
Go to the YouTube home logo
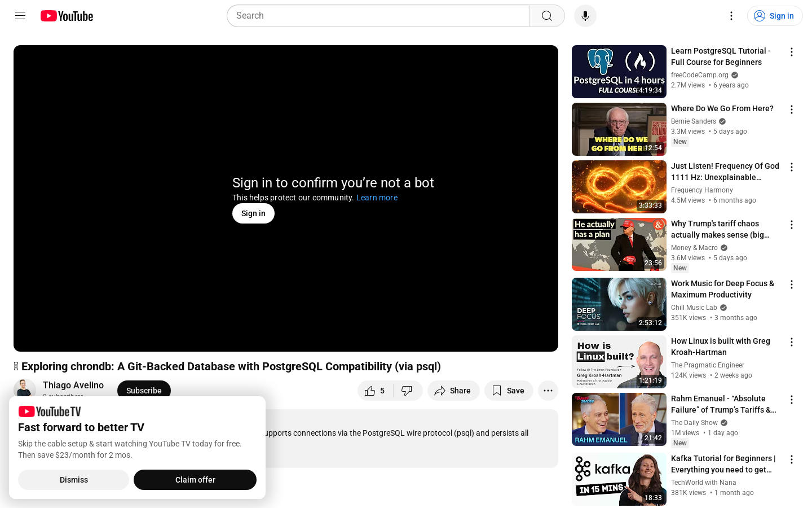tap(67, 16)
